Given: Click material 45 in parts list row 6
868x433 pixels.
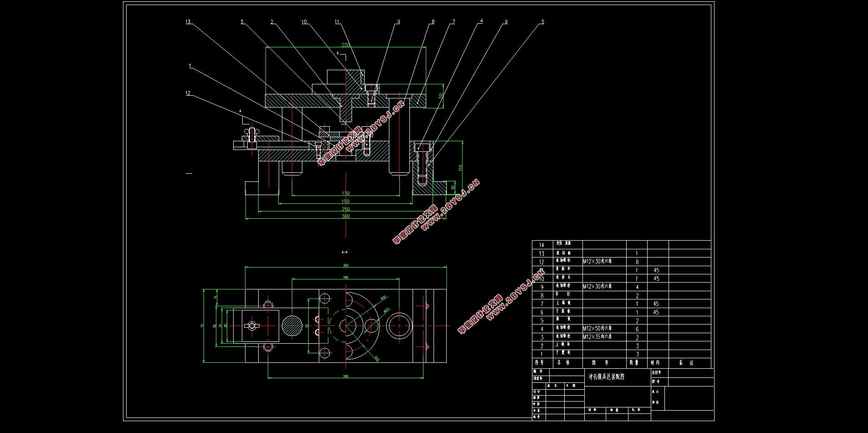Looking at the screenshot, I should (656, 312).
